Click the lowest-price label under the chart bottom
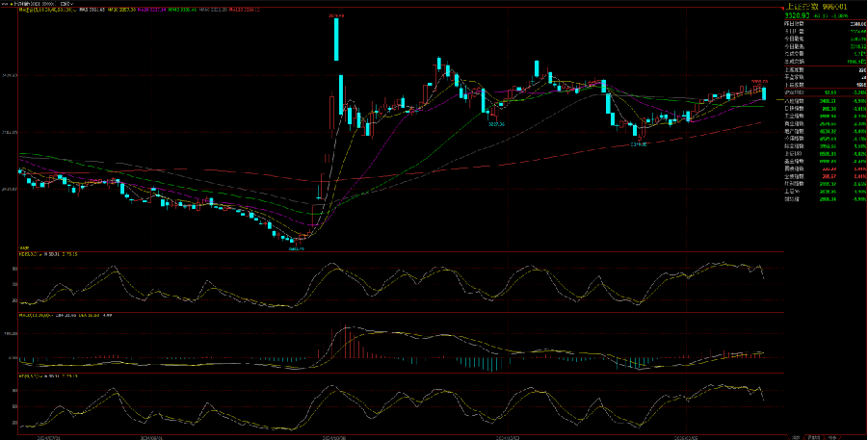 (x=297, y=247)
